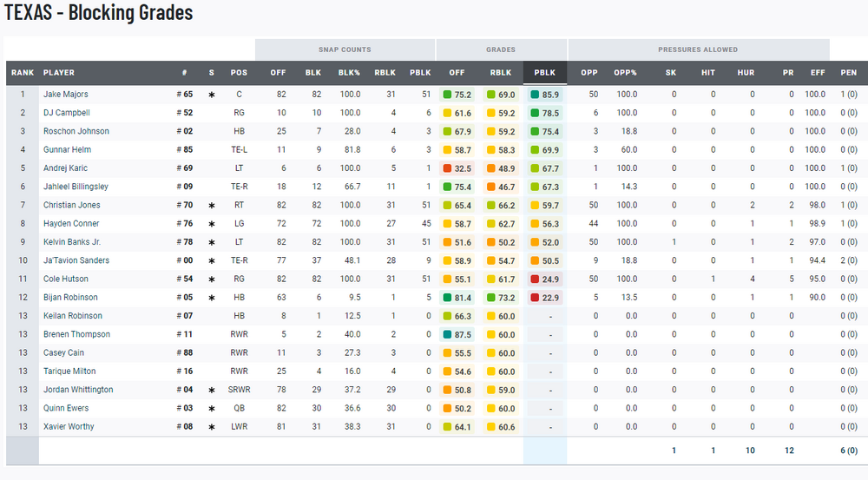Click the starter asterisk in Jake Majors' row

pyautogui.click(x=211, y=95)
